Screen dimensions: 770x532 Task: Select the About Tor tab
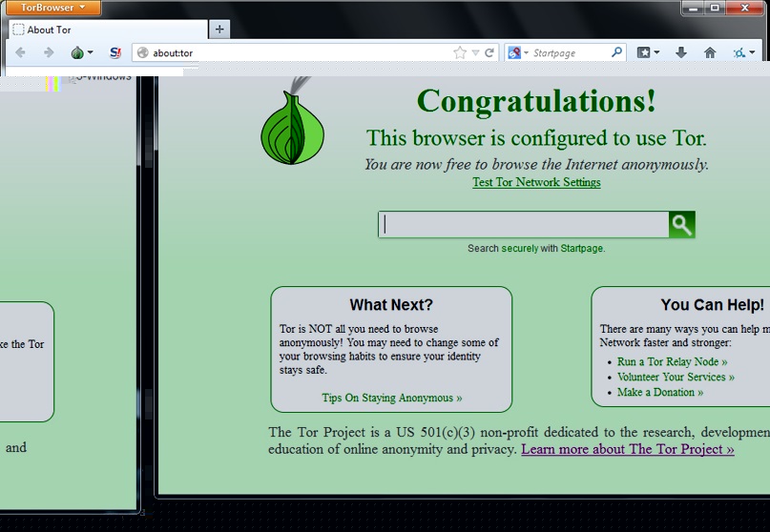108,30
